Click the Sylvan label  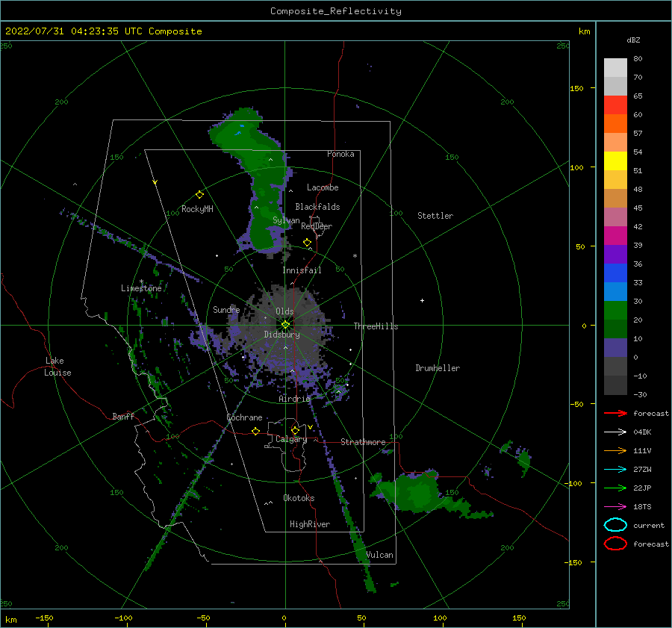coord(286,220)
